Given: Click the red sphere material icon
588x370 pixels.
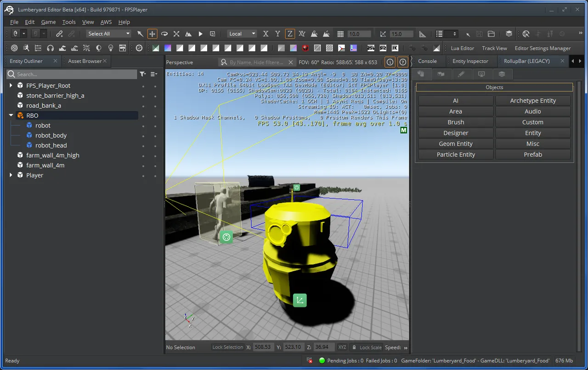Looking at the screenshot, I should point(305,48).
